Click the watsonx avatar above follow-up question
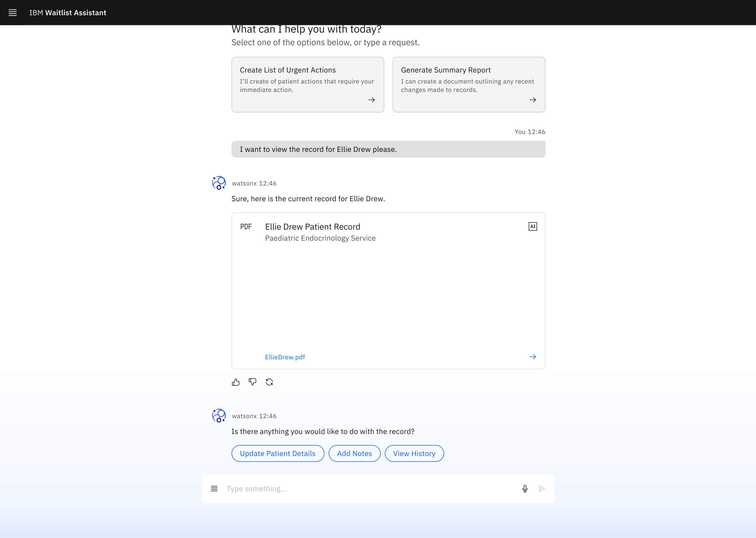 [x=219, y=415]
